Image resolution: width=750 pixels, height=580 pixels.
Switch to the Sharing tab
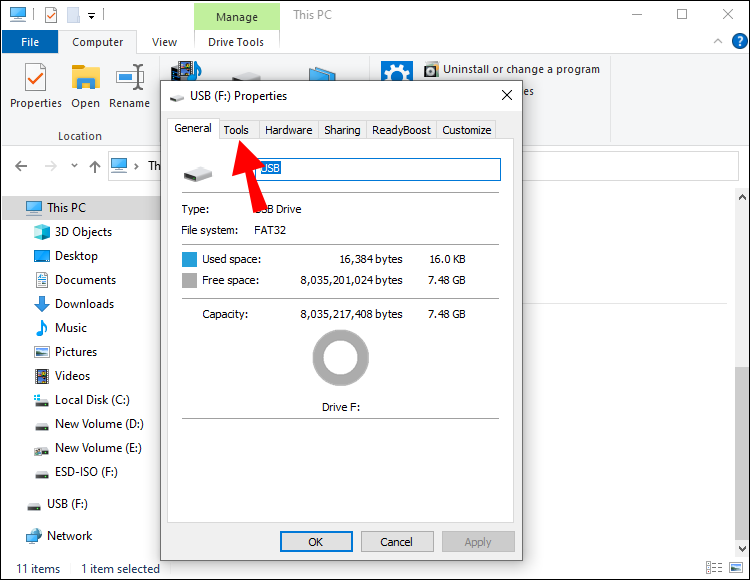(x=342, y=130)
